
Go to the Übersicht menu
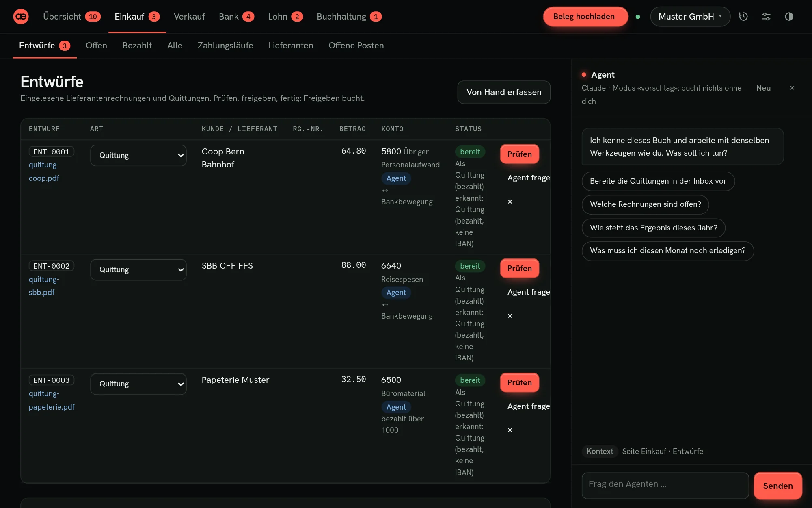(71, 17)
